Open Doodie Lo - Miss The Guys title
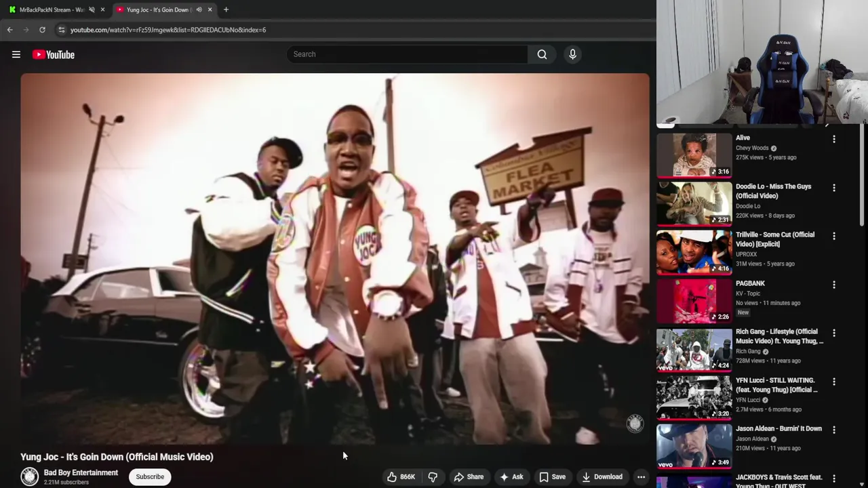Image resolution: width=868 pixels, height=488 pixels. [x=774, y=191]
